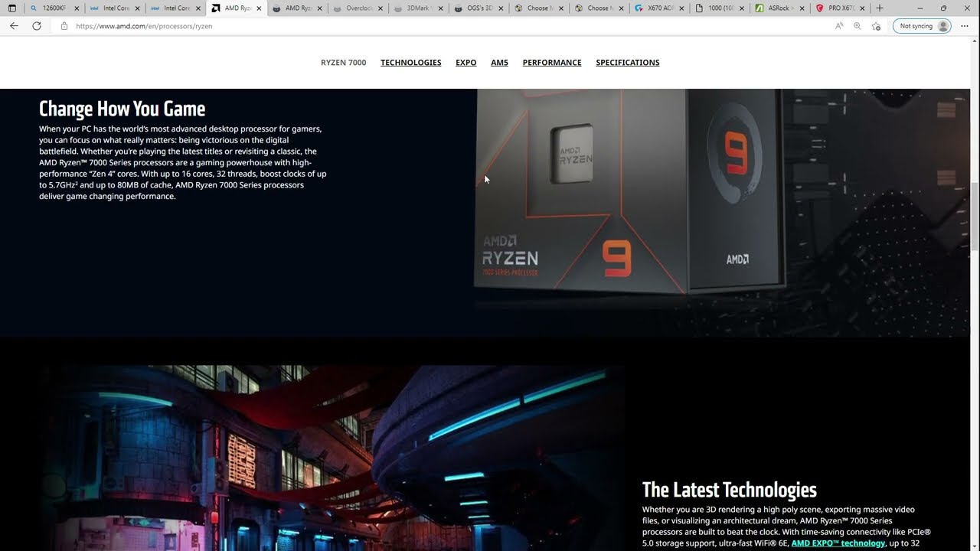Switch to the 1000 (100) tab
Image resolution: width=980 pixels, height=551 pixels.
pos(719,8)
